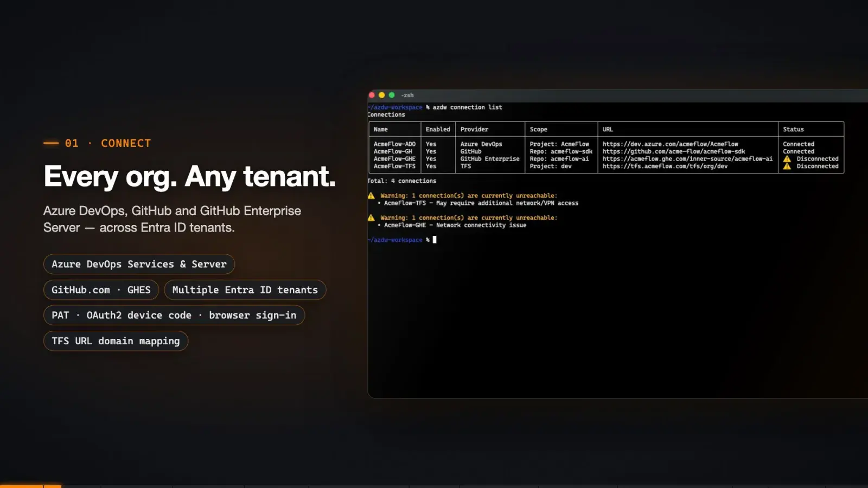Click the Disconnected status text for AcmeFlow-TFS

click(818, 166)
